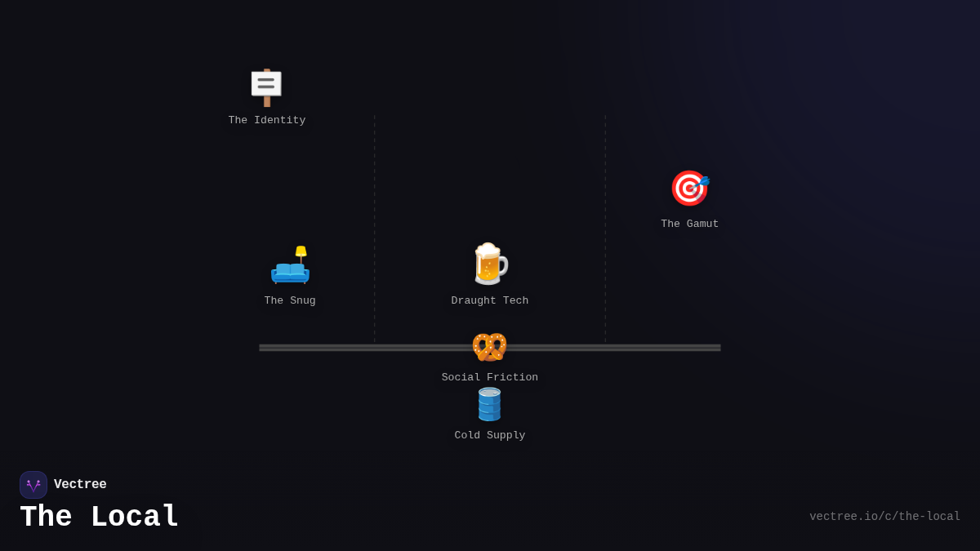
Task: Open the Cold Supply barrel icon
Action: (489, 404)
